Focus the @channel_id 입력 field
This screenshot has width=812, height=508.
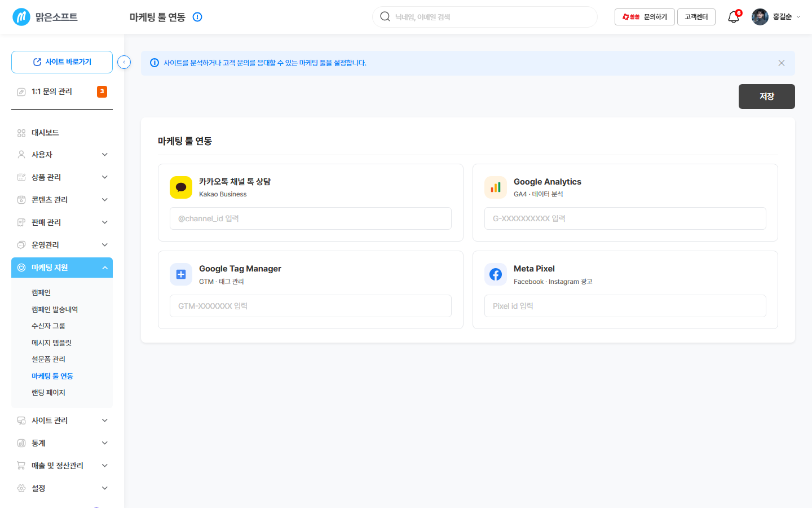(x=311, y=218)
